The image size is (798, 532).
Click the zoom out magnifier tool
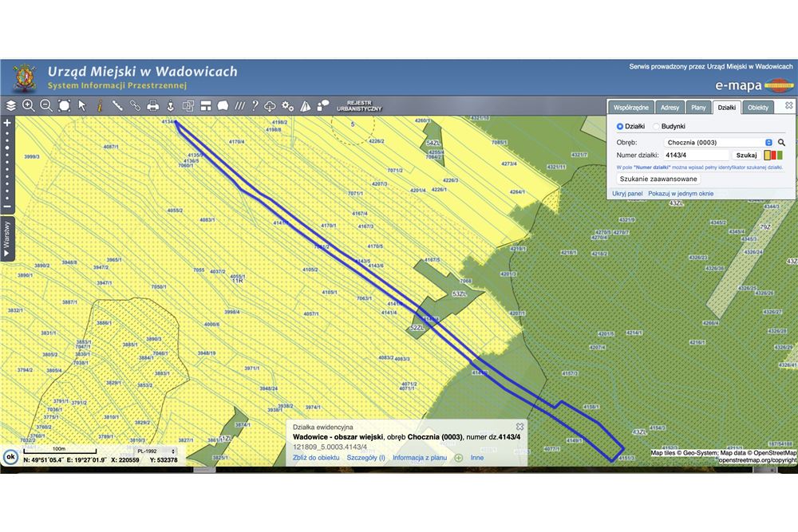click(46, 105)
